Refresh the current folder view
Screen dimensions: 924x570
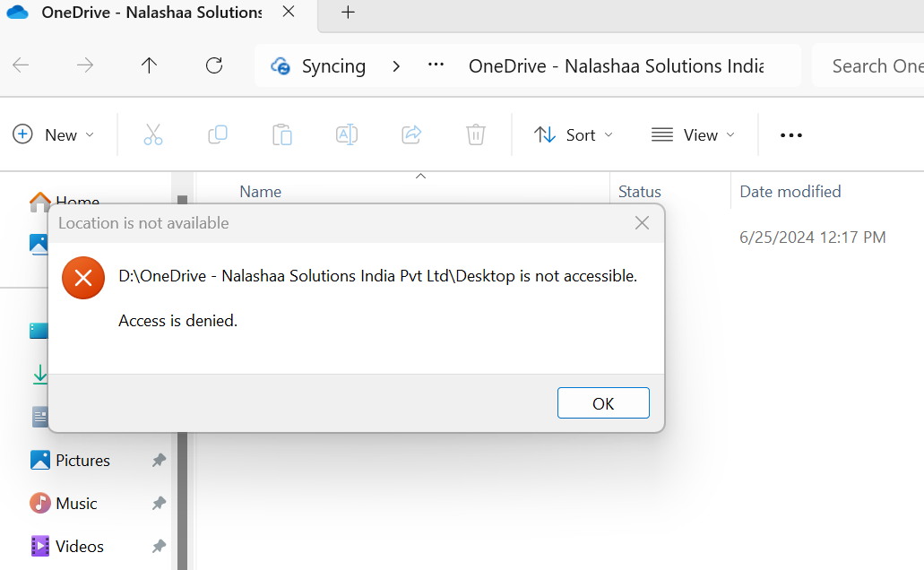[214, 65]
